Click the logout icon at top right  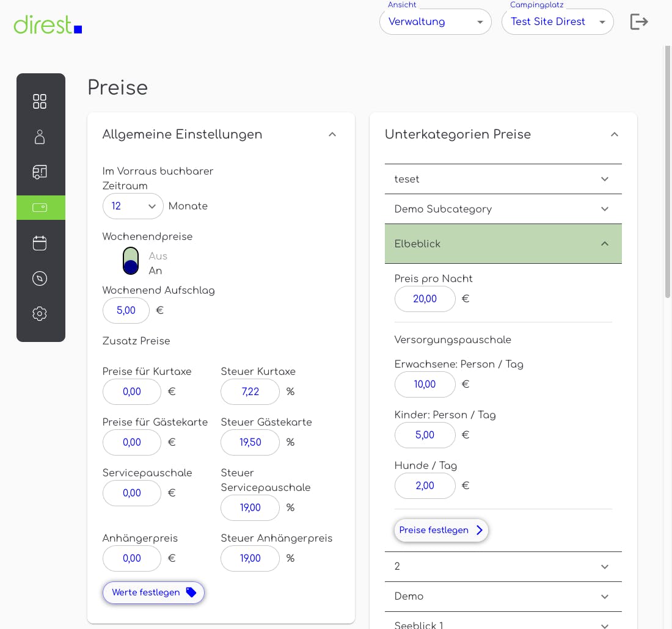(x=639, y=22)
